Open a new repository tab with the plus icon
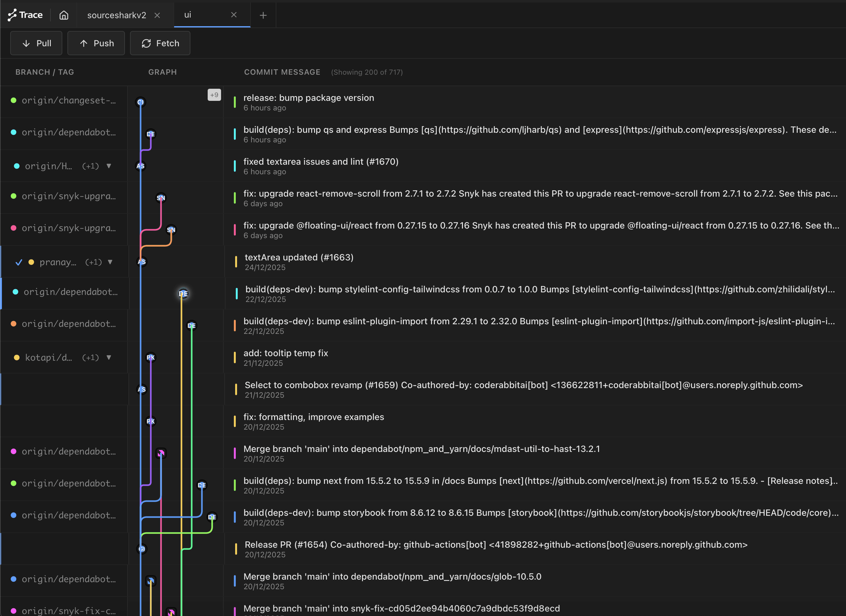846x616 pixels. coord(263,15)
